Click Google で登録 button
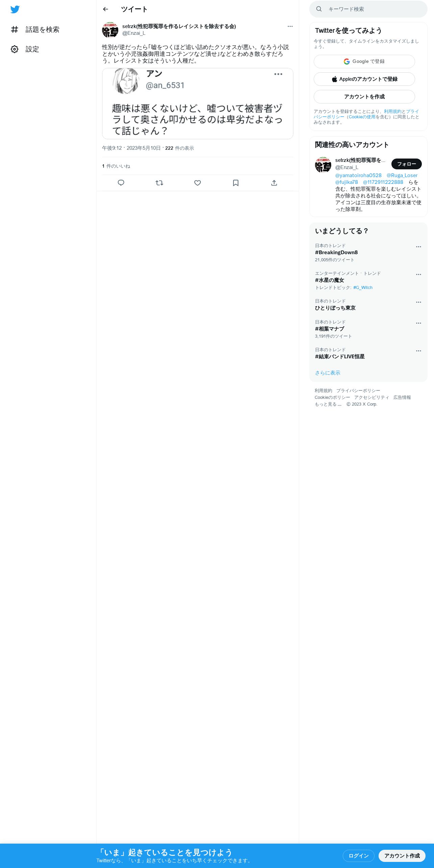The width and height of the screenshot is (434, 868). click(x=364, y=62)
